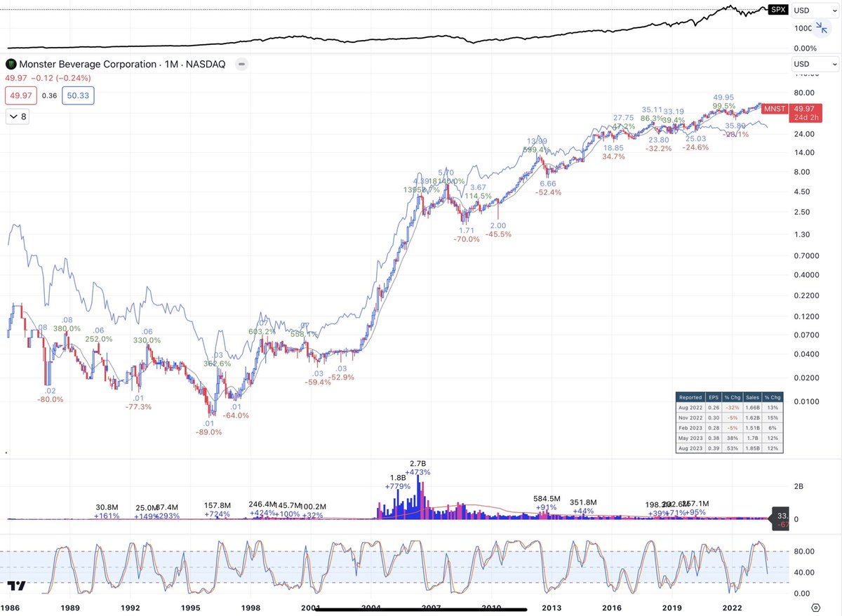The image size is (842, 616).
Task: Click the 1.8B volume label
Action: [x=396, y=477]
